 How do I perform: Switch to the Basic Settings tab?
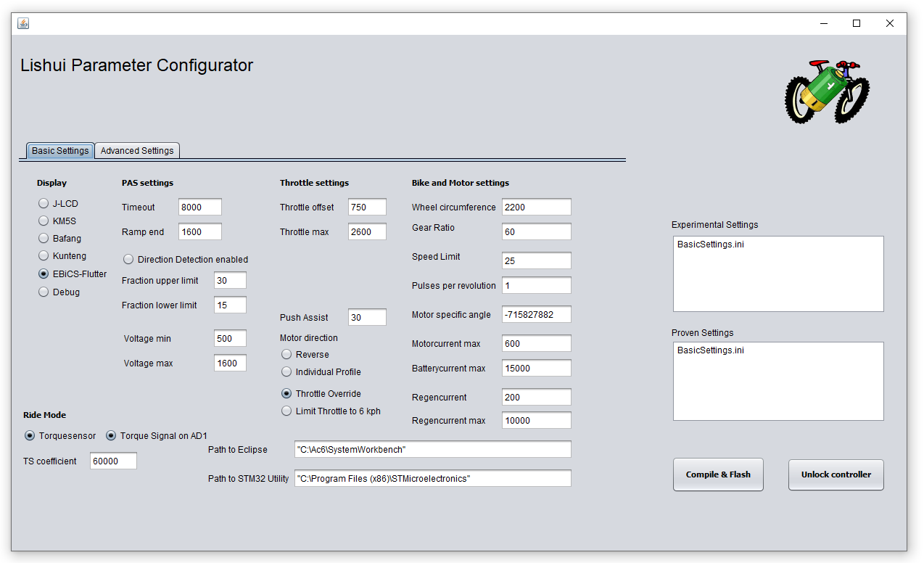click(x=60, y=151)
